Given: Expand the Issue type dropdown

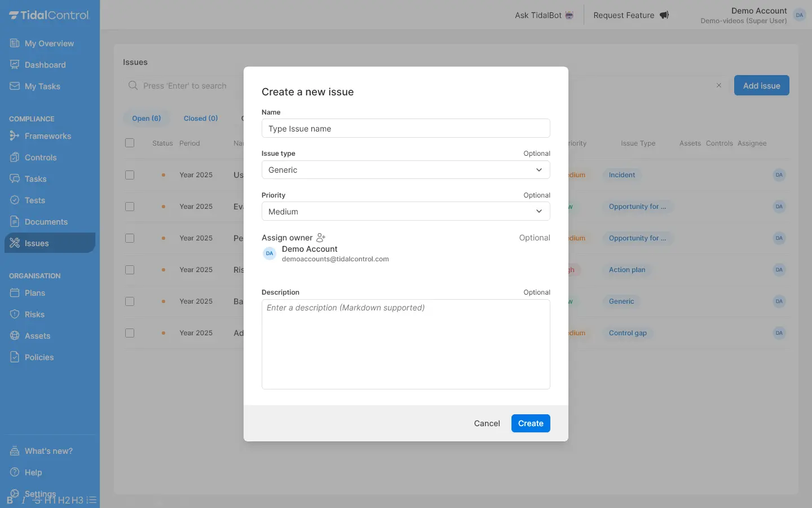Looking at the screenshot, I should pyautogui.click(x=405, y=170).
